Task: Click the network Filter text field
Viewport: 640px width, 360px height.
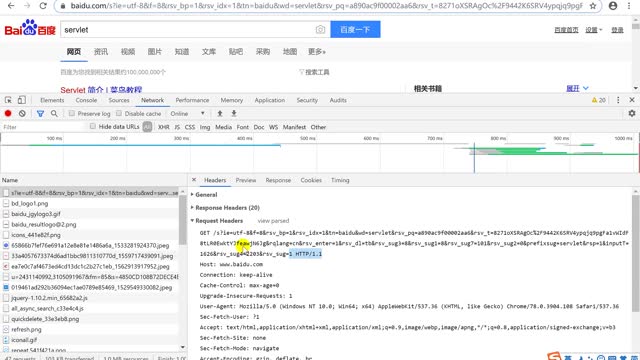Action: point(43,127)
